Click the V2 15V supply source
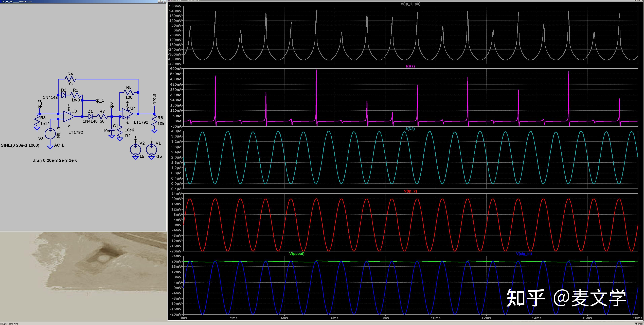The height and width of the screenshot is (325, 644). point(135,150)
